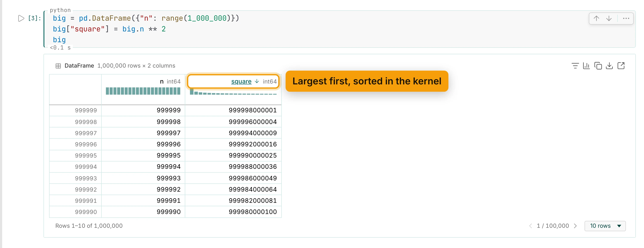Viewport: 644px width, 248px height.
Task: Go to the next page of rows
Action: 575,226
